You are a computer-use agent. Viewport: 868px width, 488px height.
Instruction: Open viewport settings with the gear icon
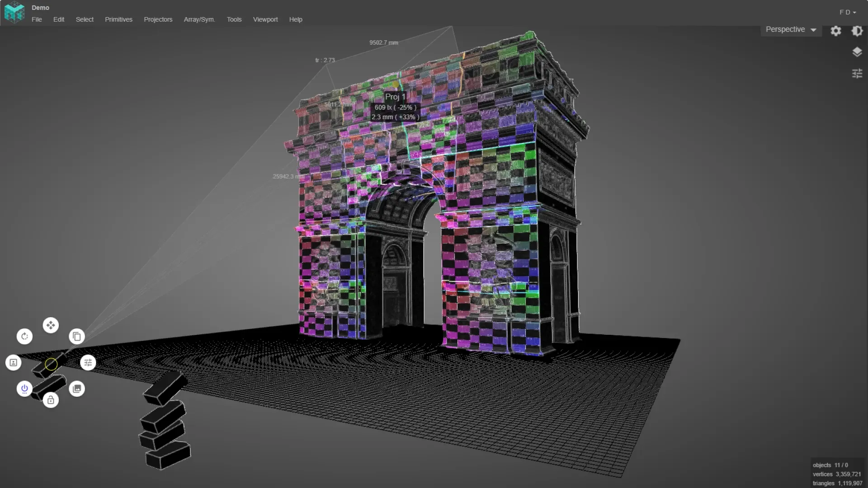[x=836, y=30]
